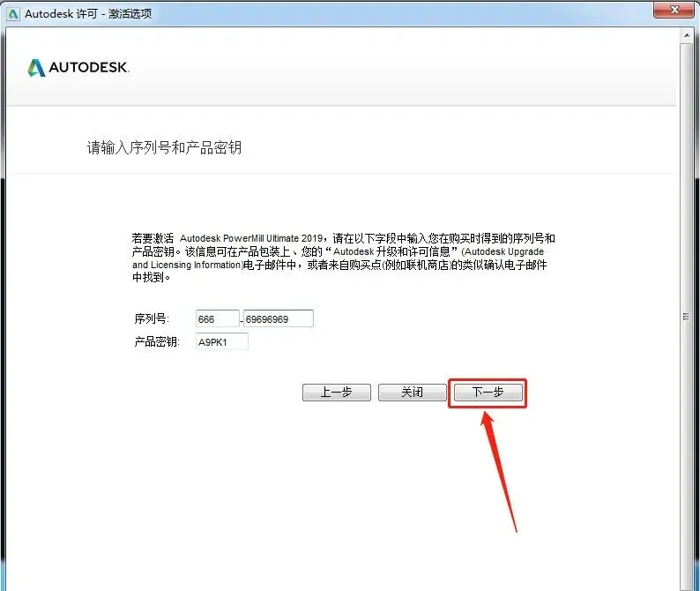Go back with the 上一步 button
This screenshot has width=700, height=591.
pos(337,393)
